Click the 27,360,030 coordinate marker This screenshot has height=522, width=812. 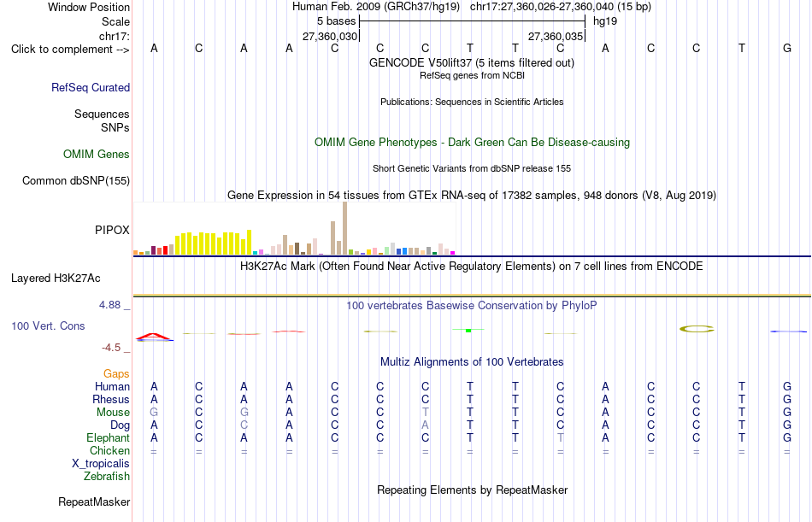click(330, 36)
